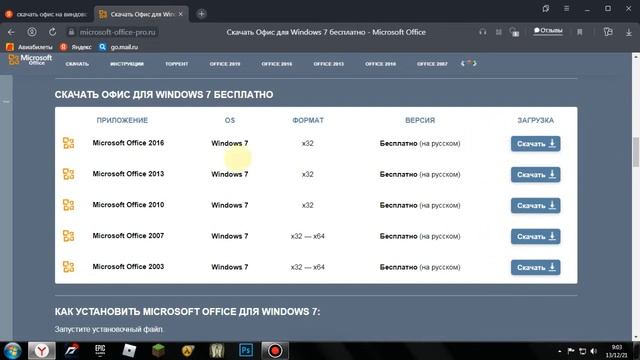Click the site security padlock icon
Screen dimensions: 640x360
click(71, 32)
